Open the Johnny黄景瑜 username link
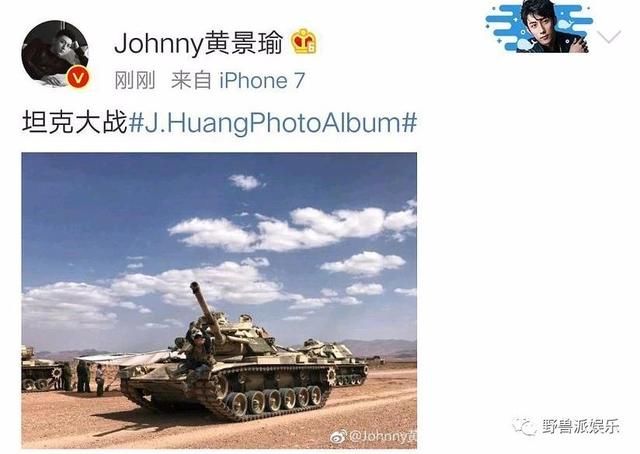 coord(199,43)
